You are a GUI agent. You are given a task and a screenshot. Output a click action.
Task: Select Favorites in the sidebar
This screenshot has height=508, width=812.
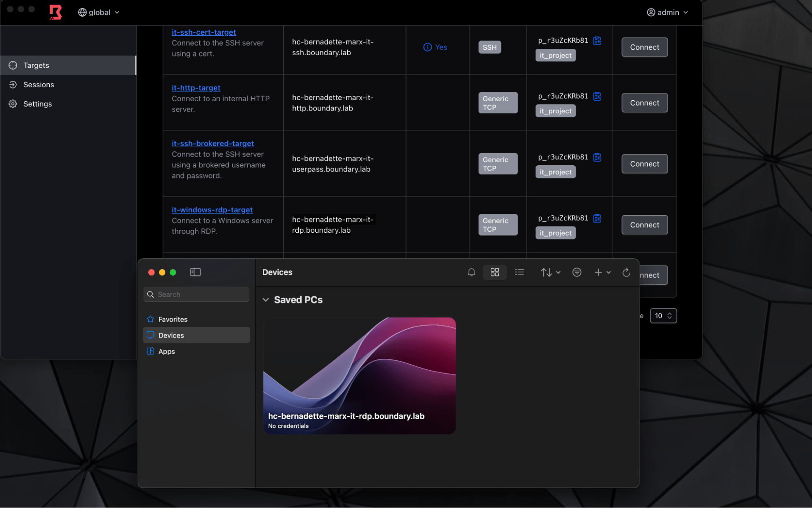[173, 319]
